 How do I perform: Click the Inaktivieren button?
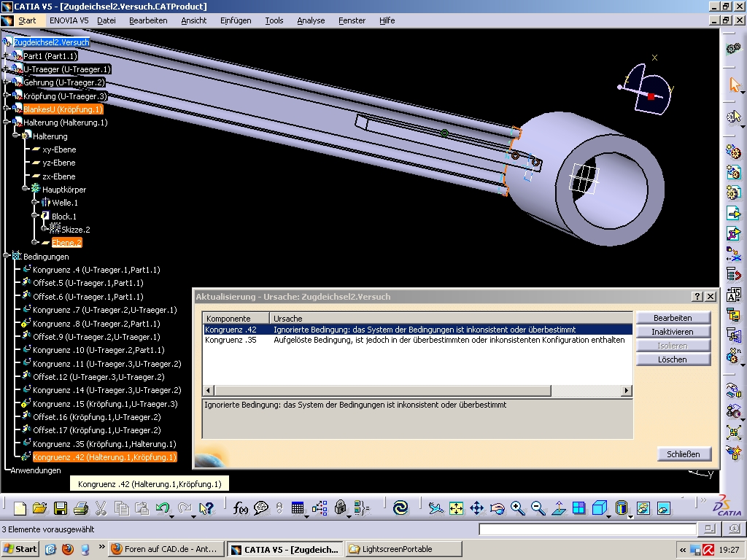673,332
